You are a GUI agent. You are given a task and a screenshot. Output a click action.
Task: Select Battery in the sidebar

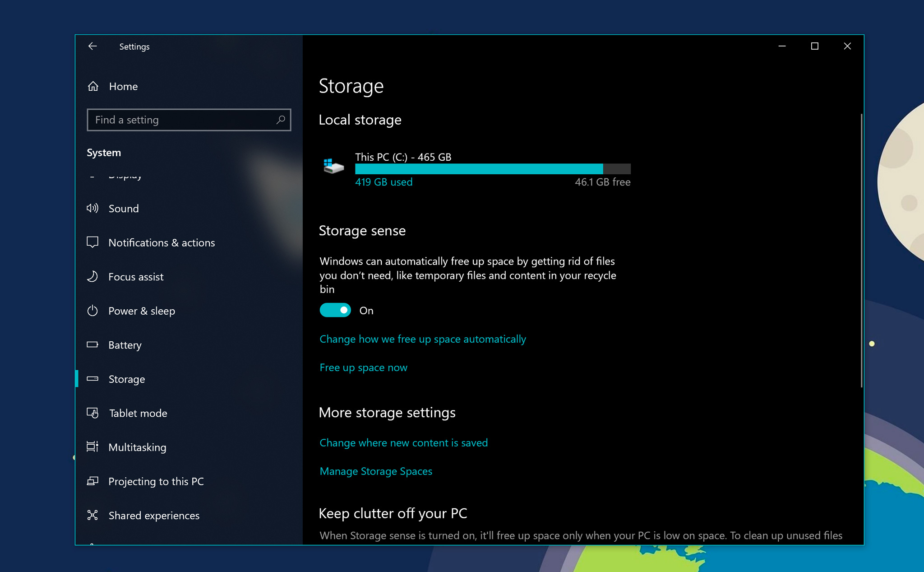tap(189, 344)
